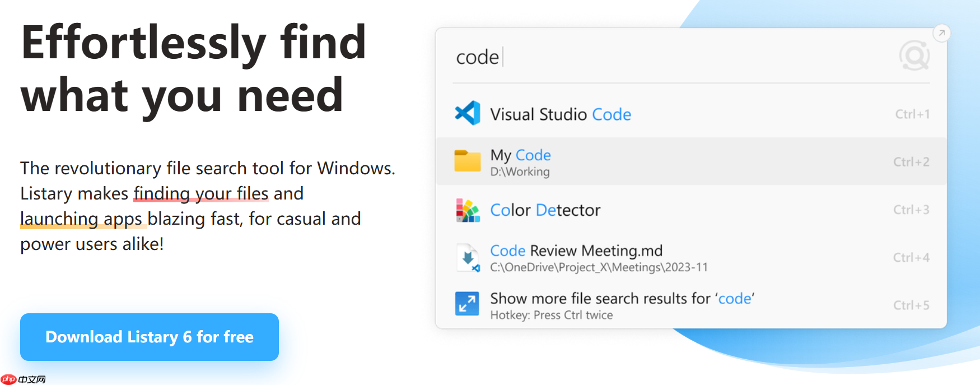Click the Ctrl+3 shortcut label
The image size is (980, 385).
pos(911,210)
